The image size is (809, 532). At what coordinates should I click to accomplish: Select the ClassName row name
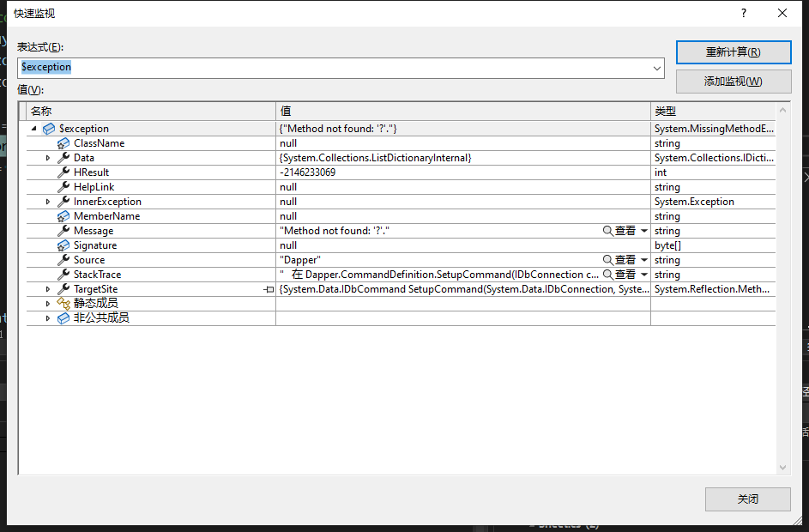(99, 143)
